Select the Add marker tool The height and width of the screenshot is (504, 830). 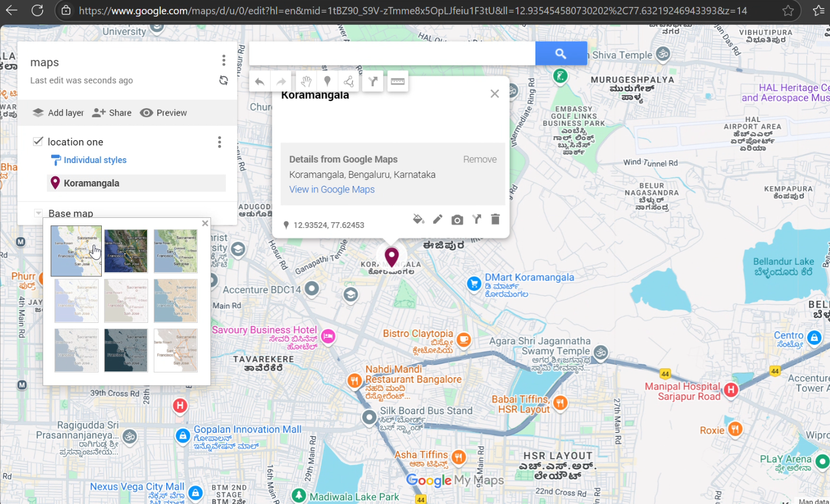tap(327, 81)
